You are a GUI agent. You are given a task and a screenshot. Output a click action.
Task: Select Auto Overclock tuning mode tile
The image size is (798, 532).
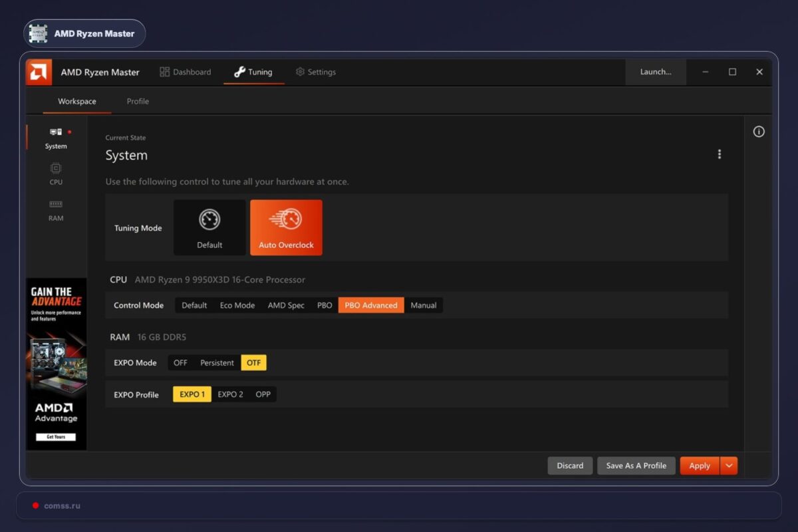pyautogui.click(x=286, y=227)
